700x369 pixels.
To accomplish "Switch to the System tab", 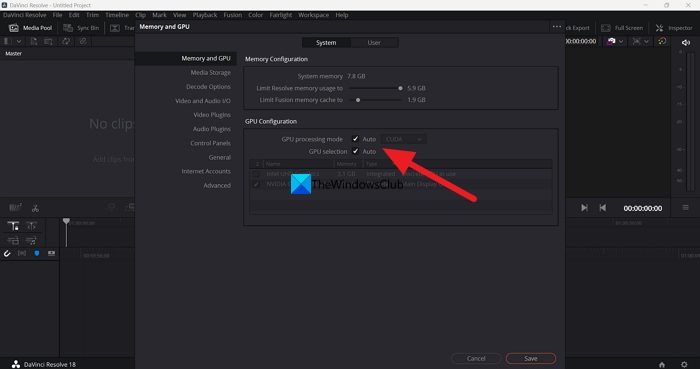I will point(326,42).
